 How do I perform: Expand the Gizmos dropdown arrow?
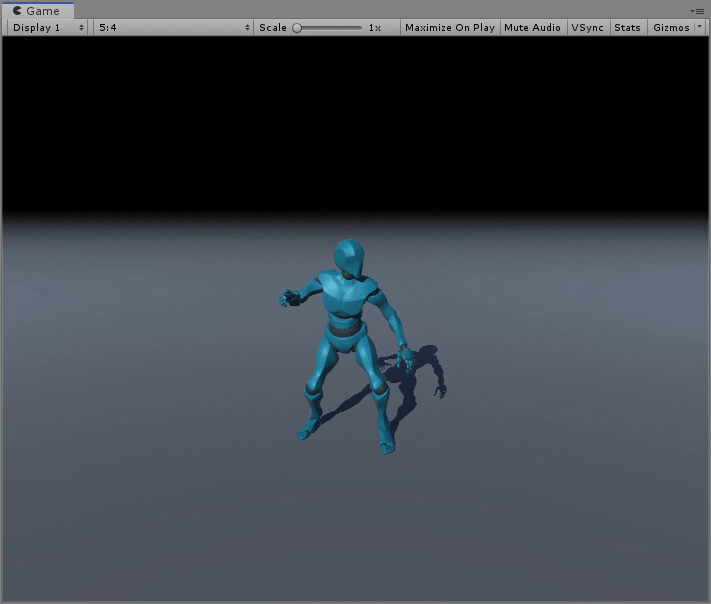coord(698,28)
